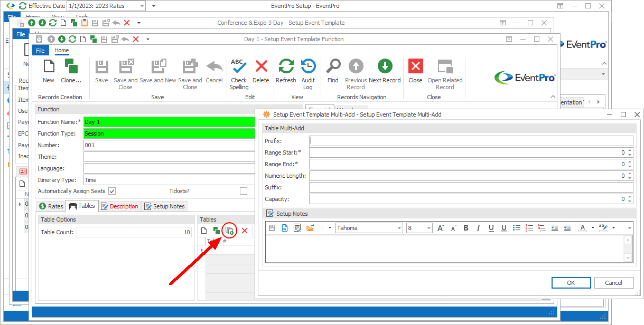The width and height of the screenshot is (644, 325).
Task: Toggle Bold in Setup Notes editor
Action: pyautogui.click(x=466, y=228)
